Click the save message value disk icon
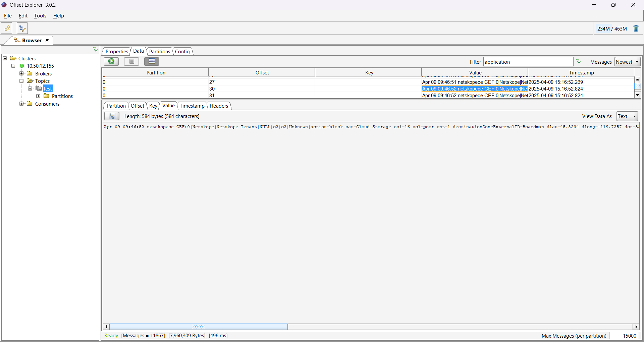Viewport: 644px width, 342px height. 112,116
